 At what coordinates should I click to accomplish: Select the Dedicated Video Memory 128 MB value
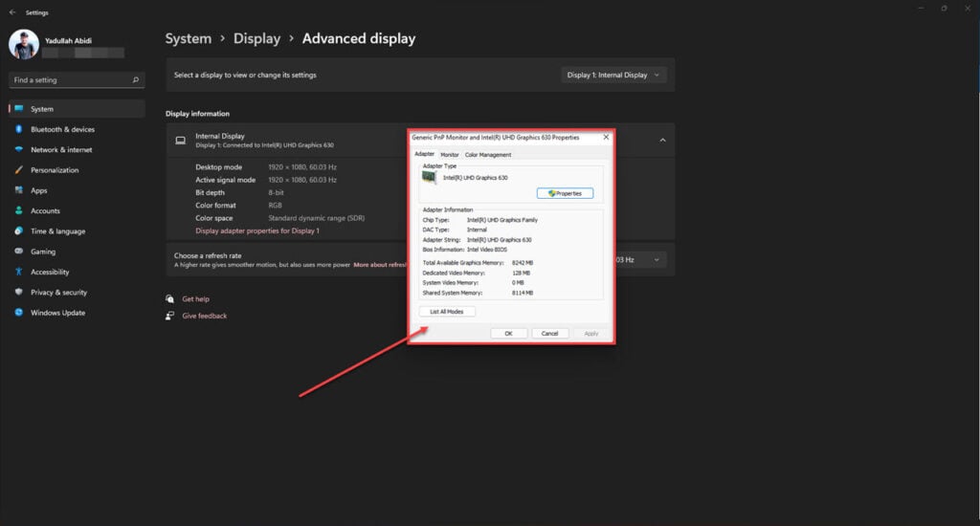click(522, 273)
